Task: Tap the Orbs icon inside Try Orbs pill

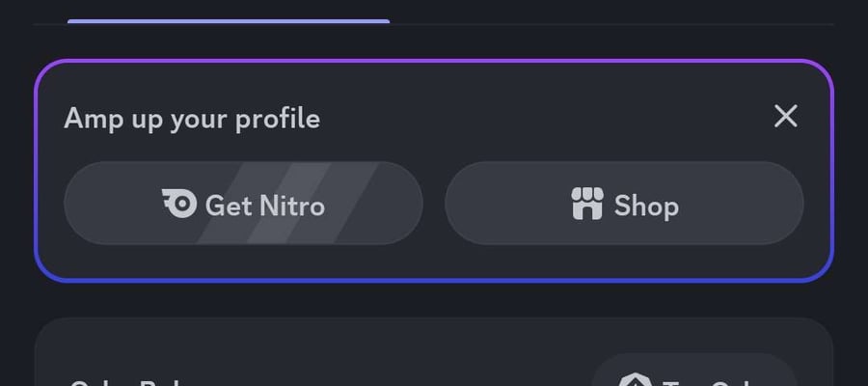Action: (x=635, y=380)
